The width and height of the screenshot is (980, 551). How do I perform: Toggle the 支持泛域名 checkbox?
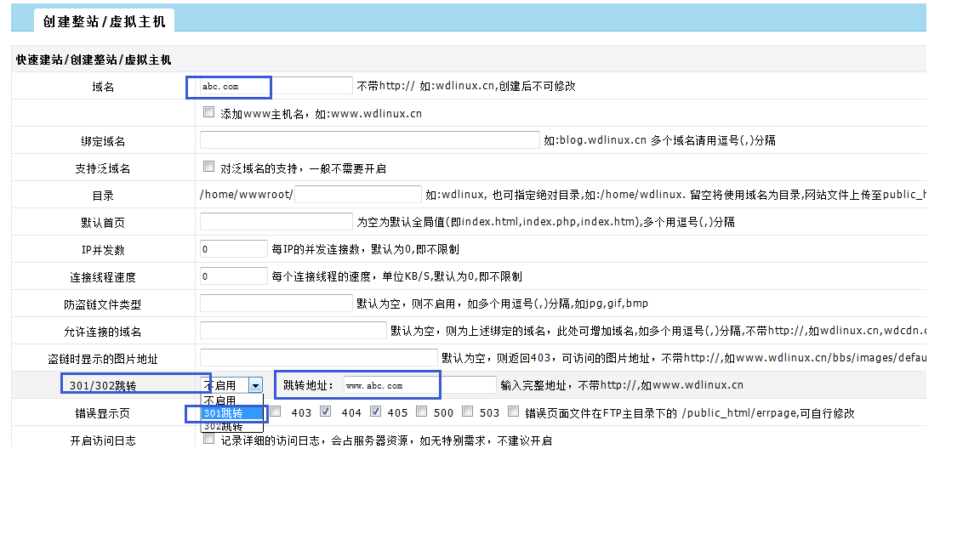(x=209, y=167)
